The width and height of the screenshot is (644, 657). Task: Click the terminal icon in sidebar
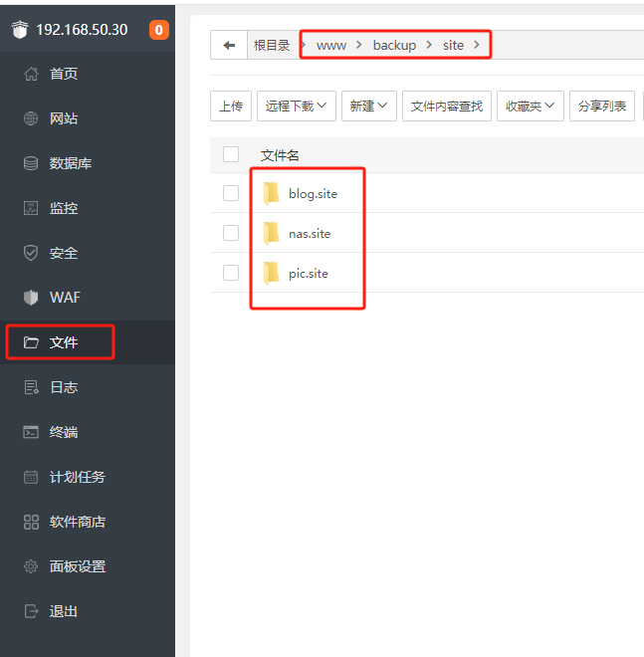tap(31, 432)
